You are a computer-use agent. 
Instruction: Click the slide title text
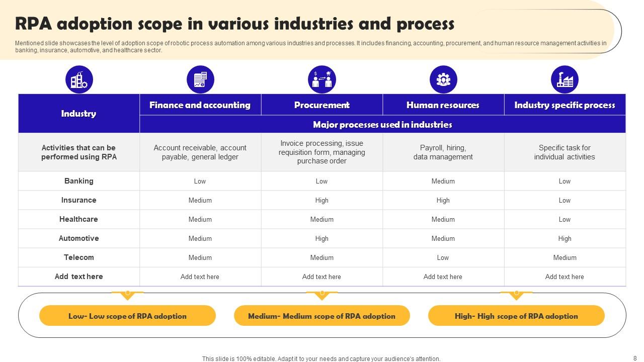(x=234, y=24)
